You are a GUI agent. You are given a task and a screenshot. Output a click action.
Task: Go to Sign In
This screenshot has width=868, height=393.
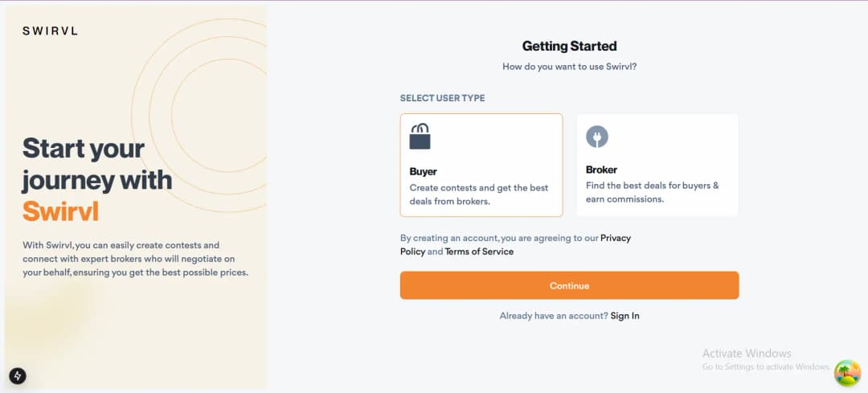tap(625, 316)
